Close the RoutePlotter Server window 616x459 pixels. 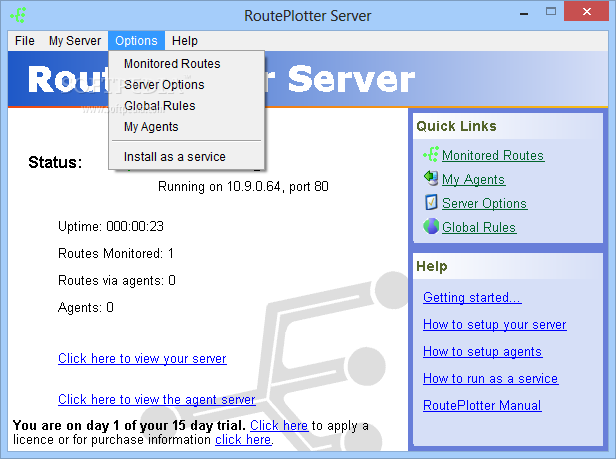pyautogui.click(x=587, y=11)
